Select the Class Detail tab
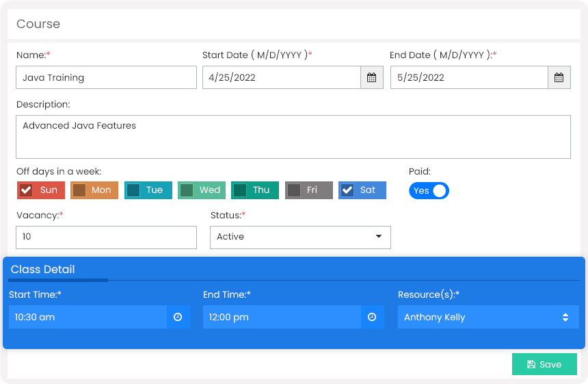 43,270
